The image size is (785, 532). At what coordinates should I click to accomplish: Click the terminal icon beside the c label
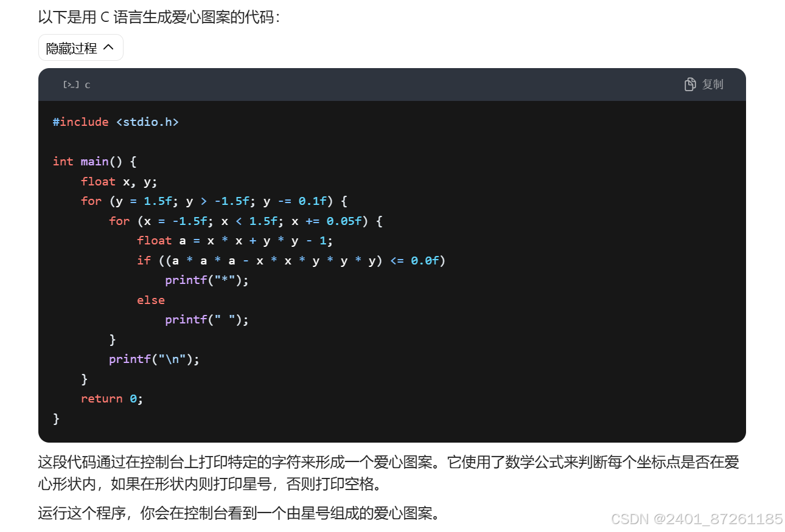tap(71, 85)
